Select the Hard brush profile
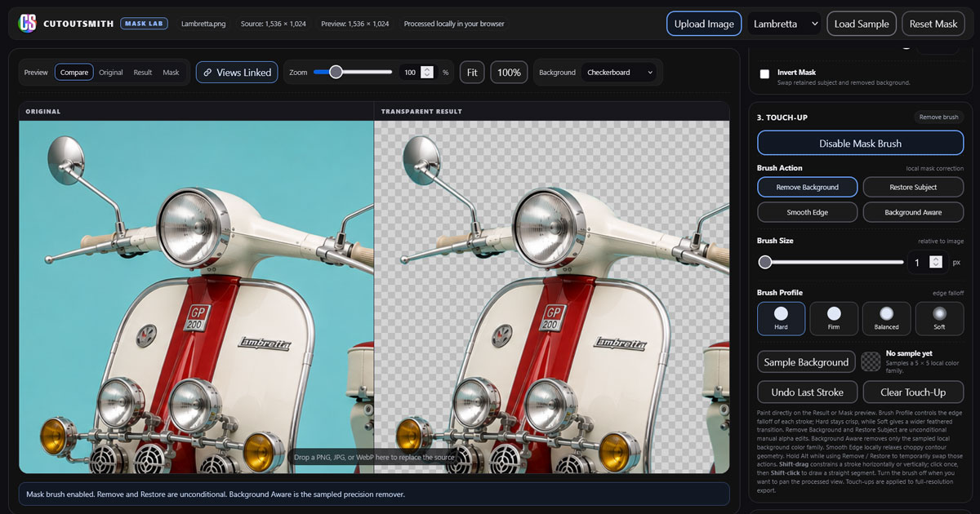The height and width of the screenshot is (514, 980). point(781,319)
